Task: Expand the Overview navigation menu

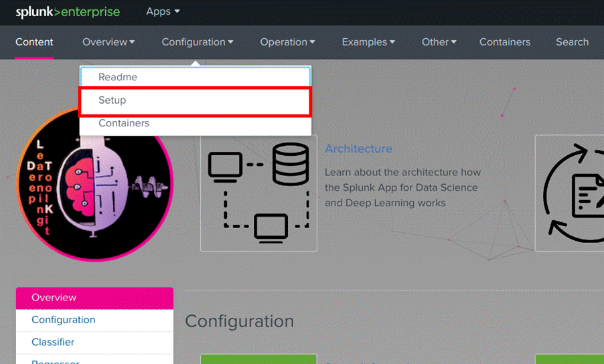Action: pyautogui.click(x=108, y=41)
